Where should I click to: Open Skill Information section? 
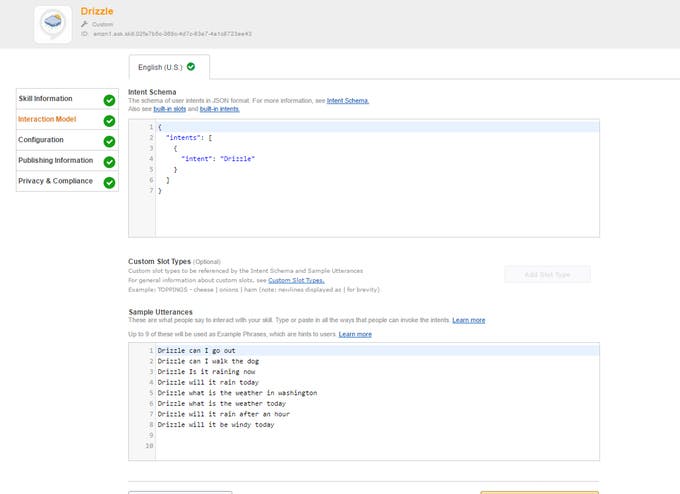click(67, 99)
